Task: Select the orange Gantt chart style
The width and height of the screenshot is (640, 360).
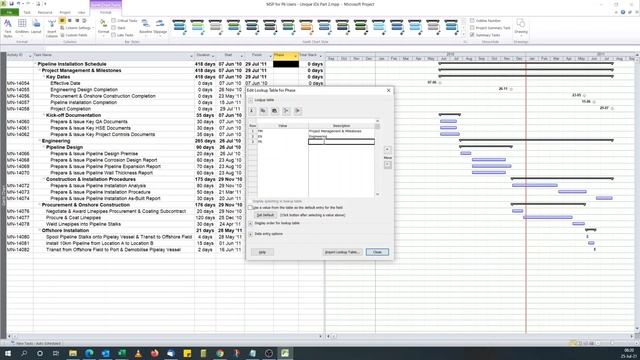Action: pos(306,27)
